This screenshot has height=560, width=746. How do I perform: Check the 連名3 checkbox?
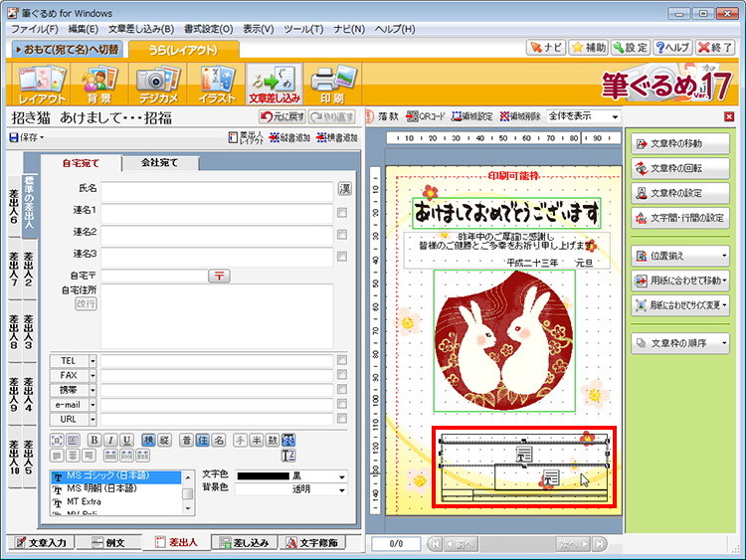point(341,257)
